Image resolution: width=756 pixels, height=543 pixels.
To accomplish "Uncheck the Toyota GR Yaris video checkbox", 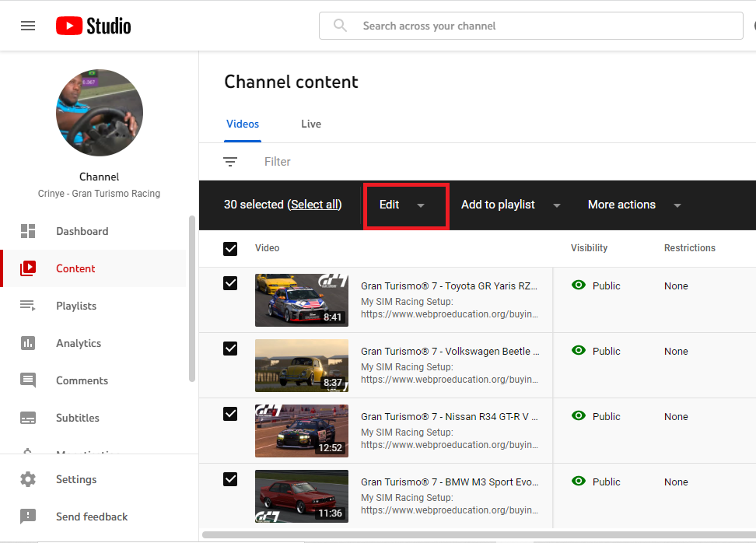I will [x=230, y=283].
